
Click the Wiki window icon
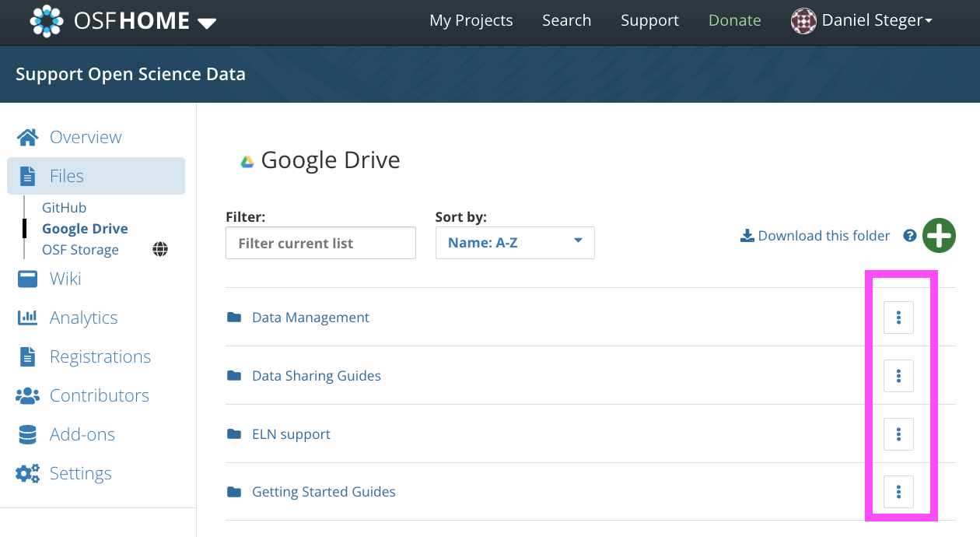click(x=27, y=279)
